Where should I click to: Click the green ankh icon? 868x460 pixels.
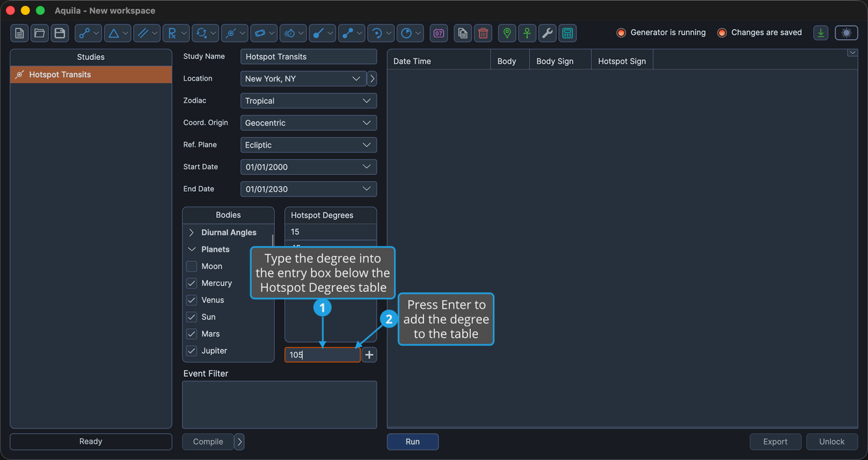point(527,33)
